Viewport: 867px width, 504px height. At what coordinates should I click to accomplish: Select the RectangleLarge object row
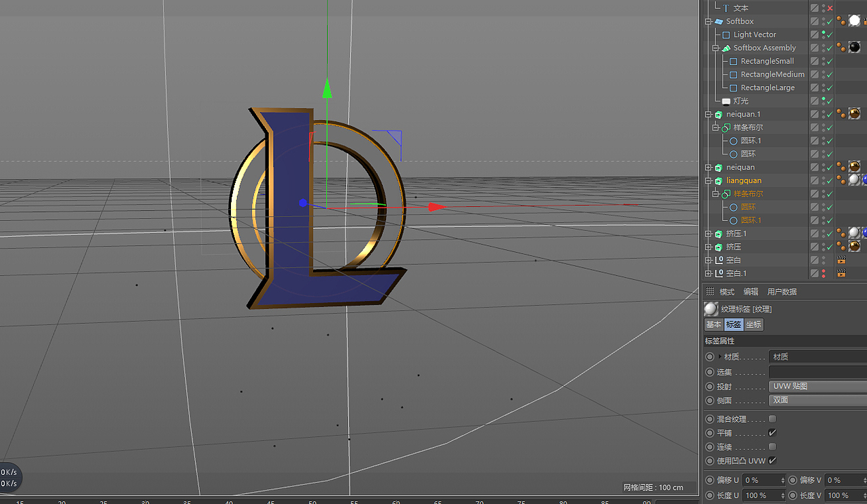tap(767, 88)
